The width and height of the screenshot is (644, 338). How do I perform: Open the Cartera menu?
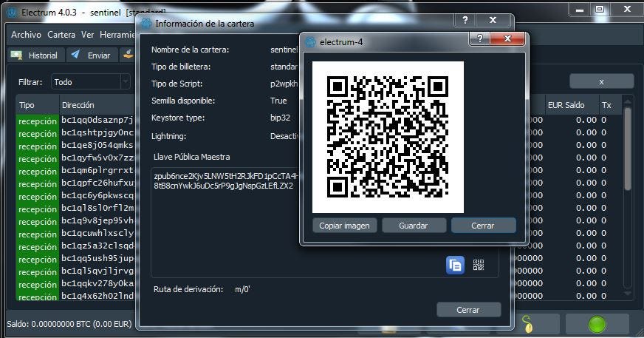pos(61,35)
